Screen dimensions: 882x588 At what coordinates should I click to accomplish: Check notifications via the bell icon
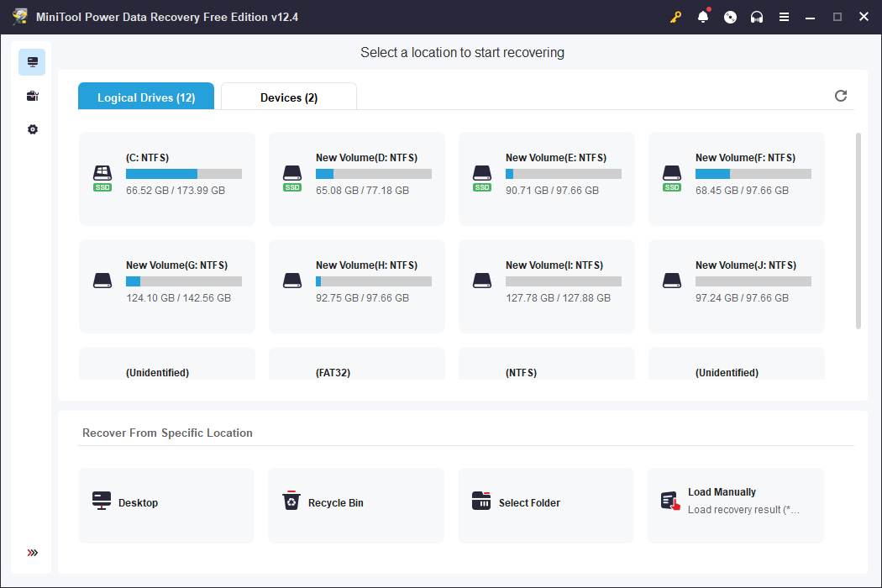[703, 16]
